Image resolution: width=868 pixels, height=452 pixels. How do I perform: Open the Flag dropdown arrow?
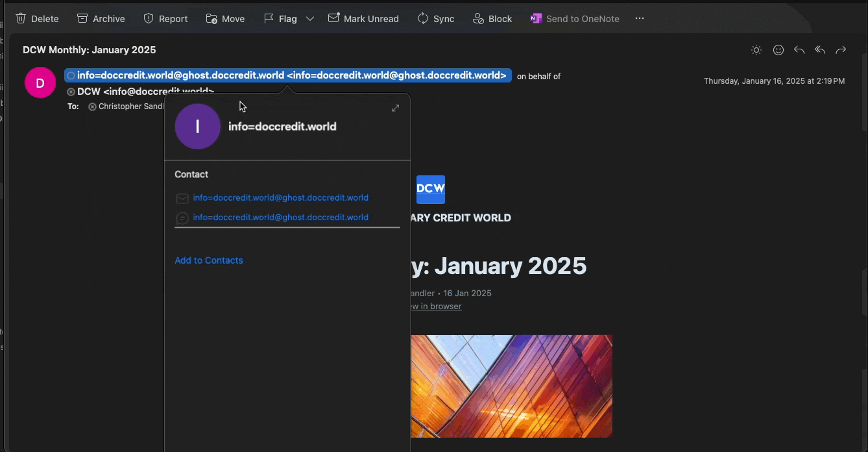click(310, 19)
